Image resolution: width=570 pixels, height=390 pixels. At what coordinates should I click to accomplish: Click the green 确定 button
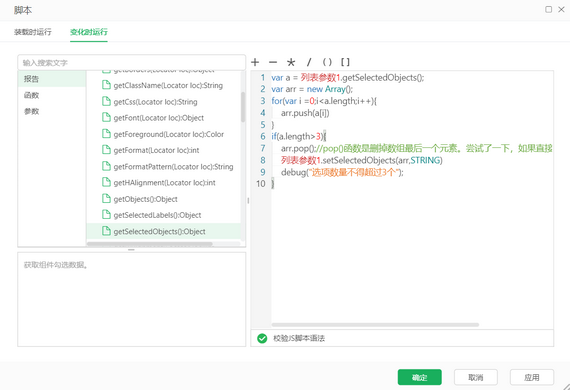(420, 377)
